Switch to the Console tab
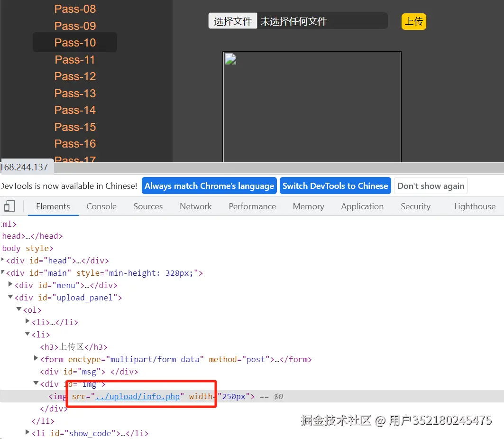The height and width of the screenshot is (439, 504). (x=101, y=206)
